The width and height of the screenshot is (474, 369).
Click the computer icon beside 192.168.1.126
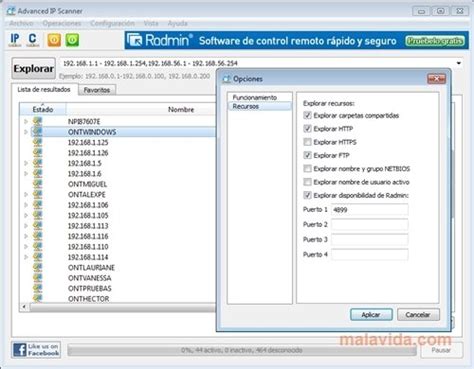[37, 153]
